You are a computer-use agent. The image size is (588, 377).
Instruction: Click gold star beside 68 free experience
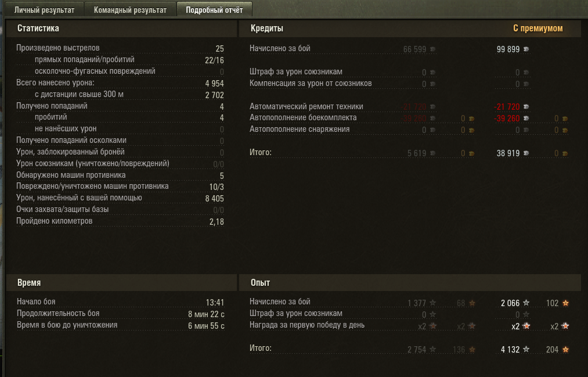(x=472, y=303)
